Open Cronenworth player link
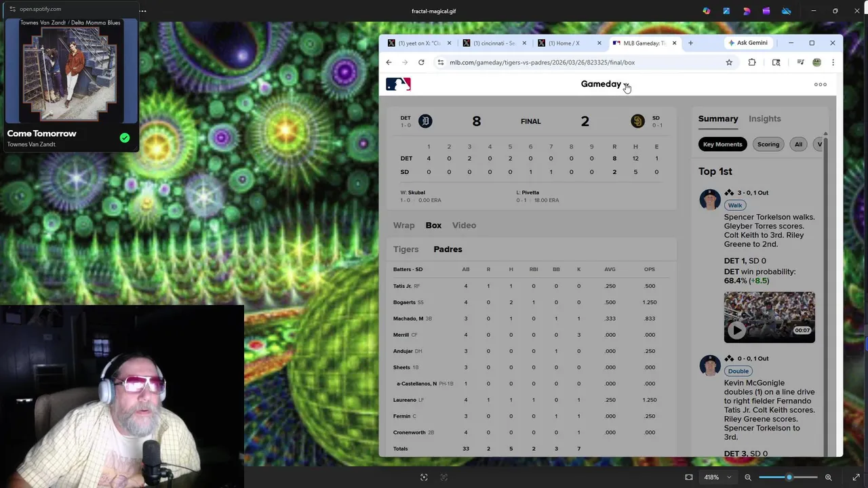The width and height of the screenshot is (868, 488). (x=410, y=432)
